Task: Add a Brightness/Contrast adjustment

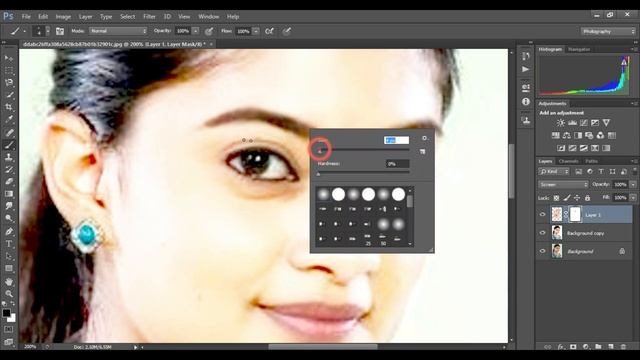Action: pyautogui.click(x=561, y=123)
